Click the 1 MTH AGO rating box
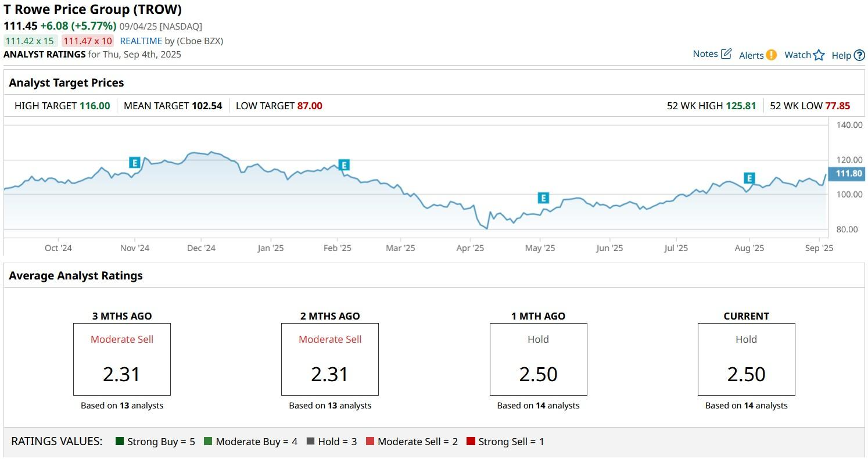The height and width of the screenshot is (459, 868). [x=539, y=359]
